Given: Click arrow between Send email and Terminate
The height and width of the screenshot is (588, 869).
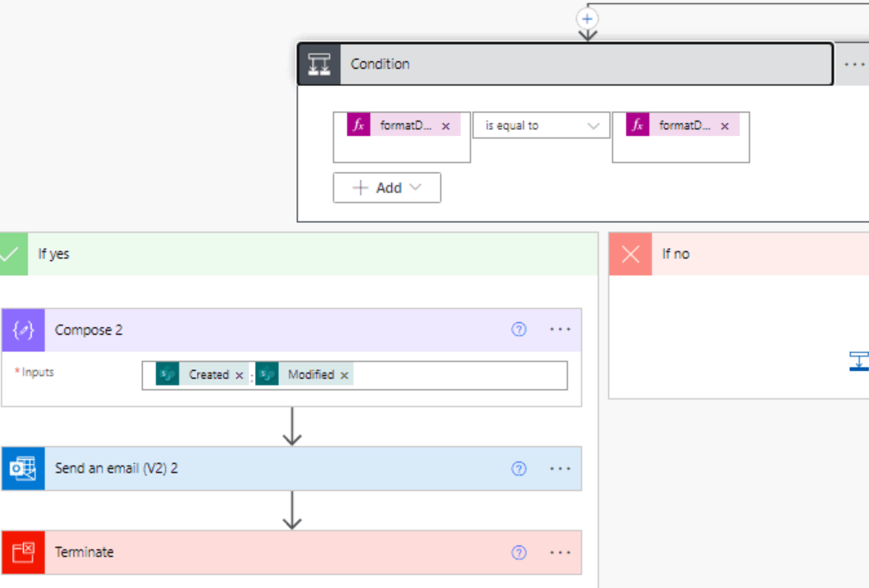Looking at the screenshot, I should 292,511.
